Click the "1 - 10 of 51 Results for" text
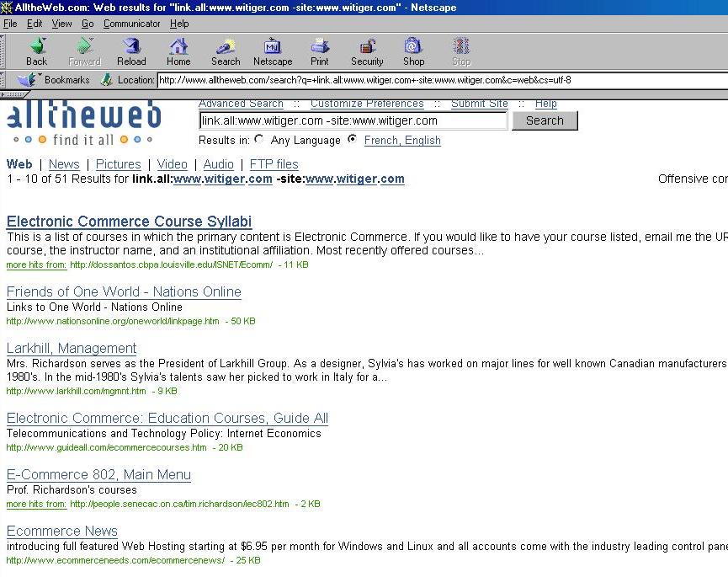This screenshot has height=577, width=728. [x=68, y=179]
